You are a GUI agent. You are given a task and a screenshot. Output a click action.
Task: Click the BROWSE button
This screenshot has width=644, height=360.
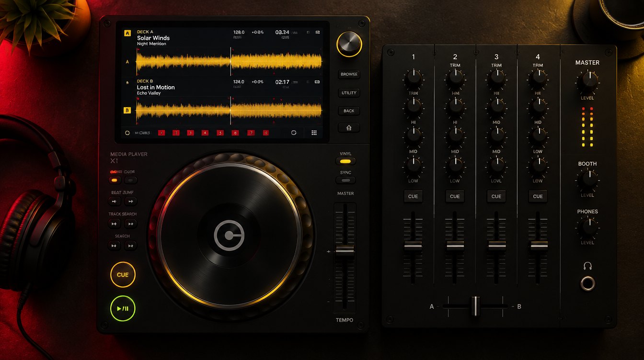click(x=349, y=74)
